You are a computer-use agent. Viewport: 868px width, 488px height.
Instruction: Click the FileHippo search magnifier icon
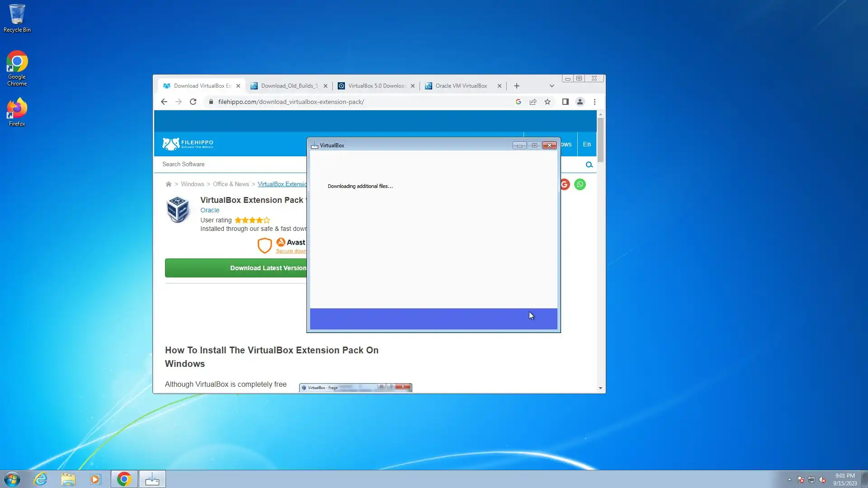(x=589, y=164)
